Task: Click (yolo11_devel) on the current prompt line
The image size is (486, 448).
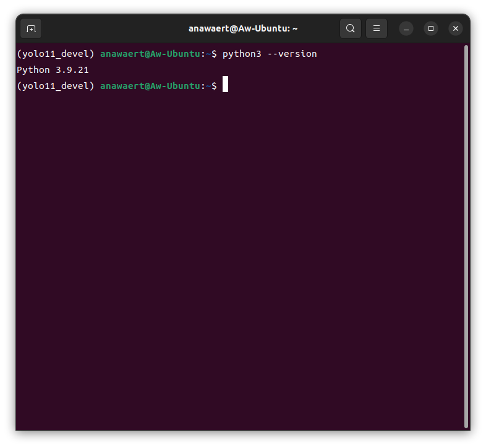Action: pyautogui.click(x=56, y=87)
